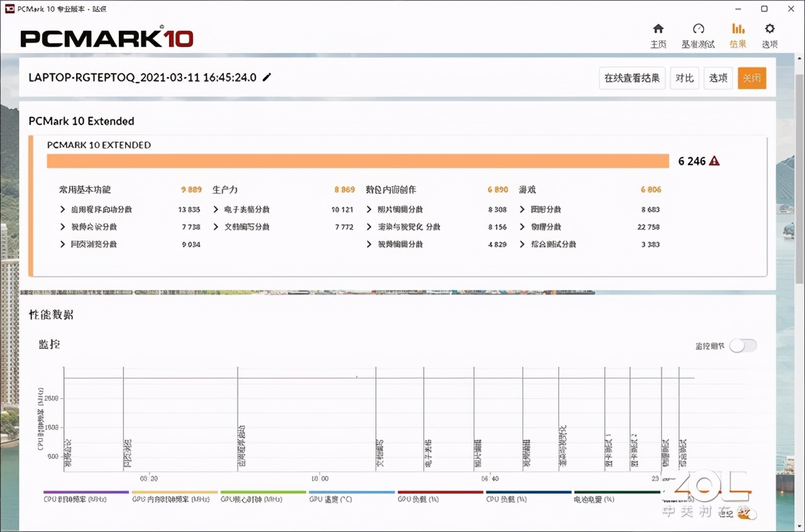Click the orange PCMARK 10 EXTENDED score bar

coord(358,161)
